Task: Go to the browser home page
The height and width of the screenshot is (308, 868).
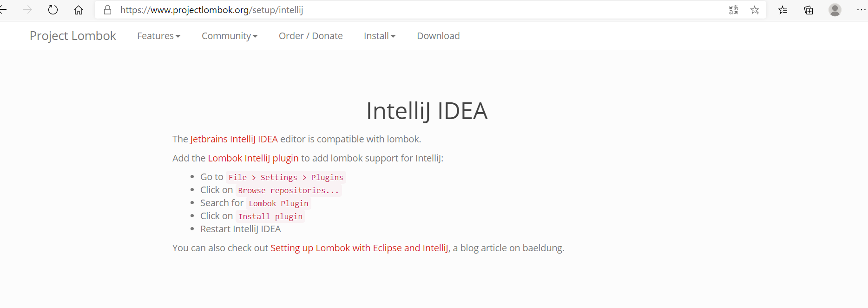Action: pos(78,10)
